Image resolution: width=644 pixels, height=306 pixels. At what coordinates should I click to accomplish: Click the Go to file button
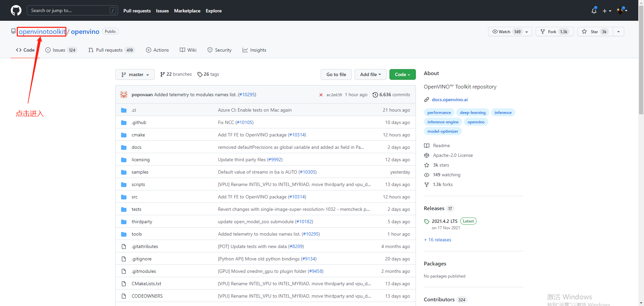click(x=336, y=74)
